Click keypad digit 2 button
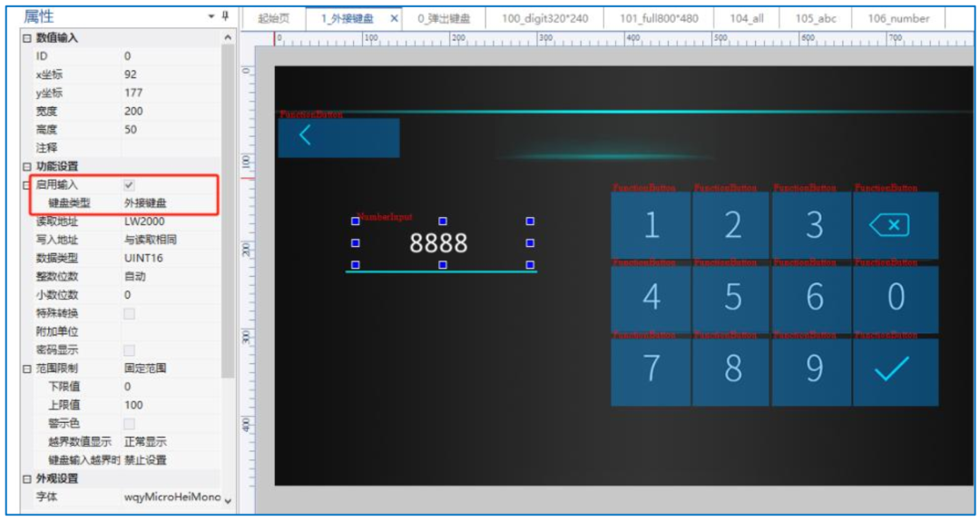 click(732, 225)
